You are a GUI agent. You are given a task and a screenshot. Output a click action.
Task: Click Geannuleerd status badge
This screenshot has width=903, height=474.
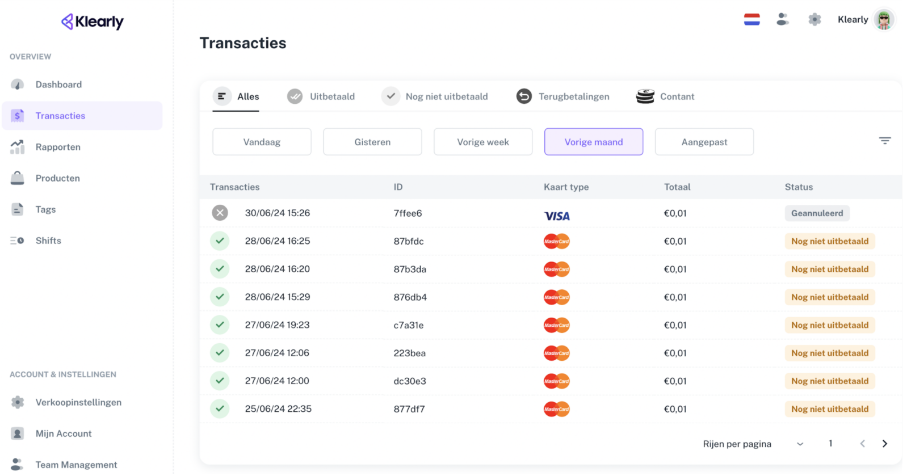click(817, 213)
